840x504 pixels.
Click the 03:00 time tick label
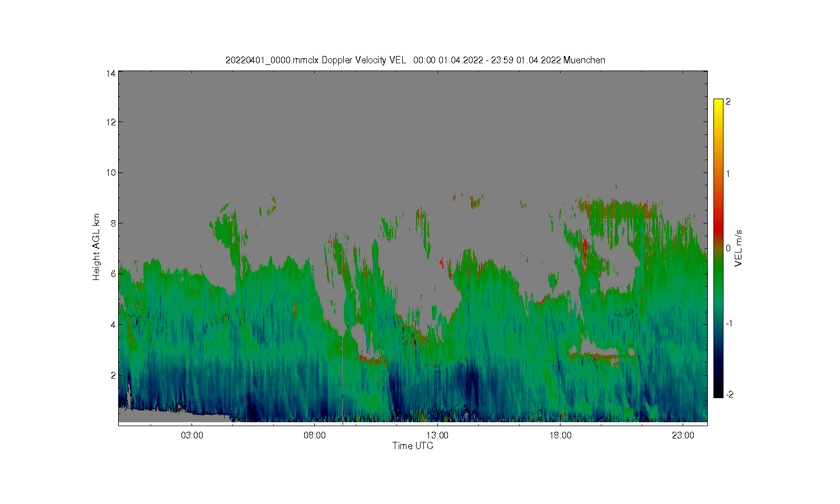(192, 436)
